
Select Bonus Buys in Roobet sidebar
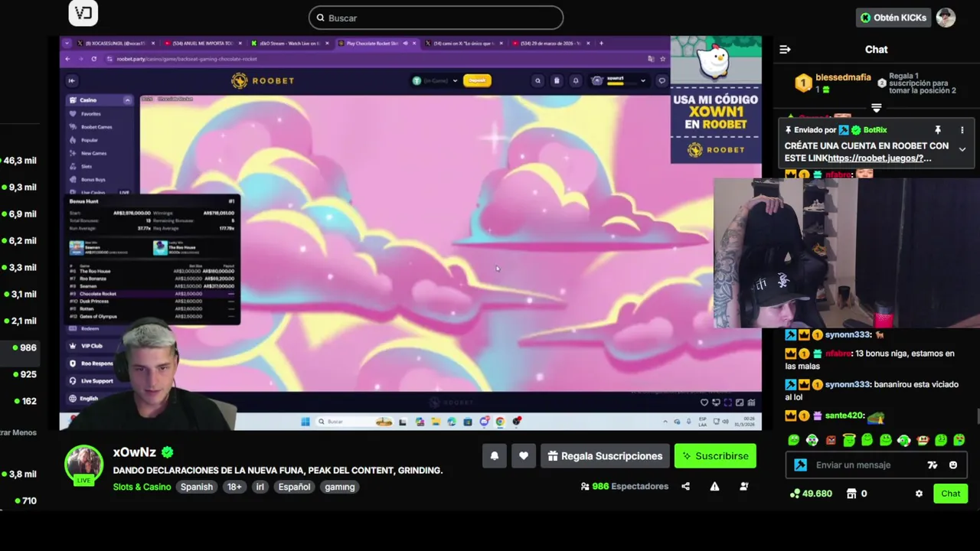pyautogui.click(x=93, y=179)
